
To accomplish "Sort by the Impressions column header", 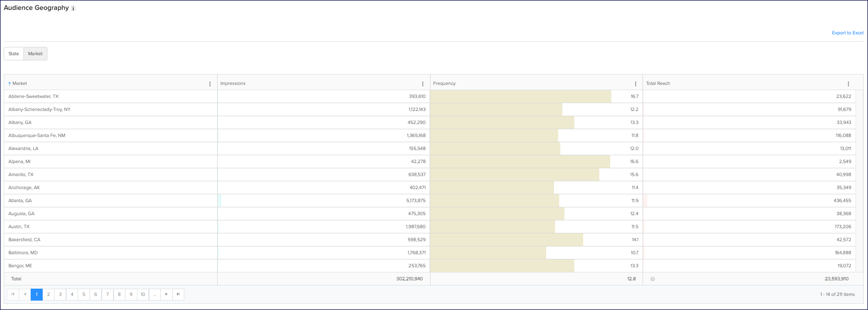I will [233, 83].
